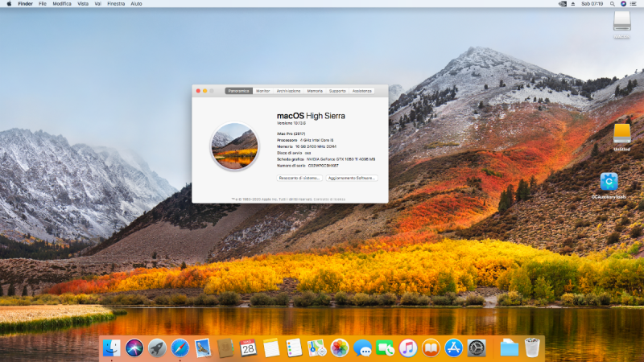Switch to the Archiviazione tab
The image size is (644, 362).
288,91
